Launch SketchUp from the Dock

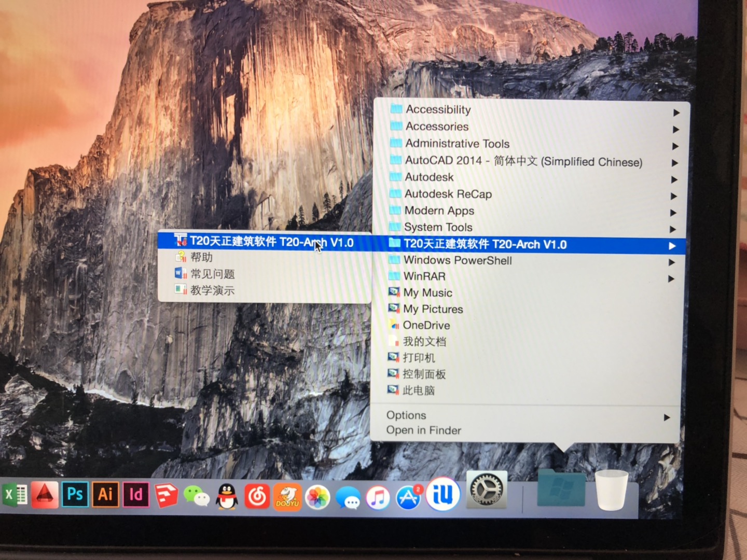(x=166, y=496)
